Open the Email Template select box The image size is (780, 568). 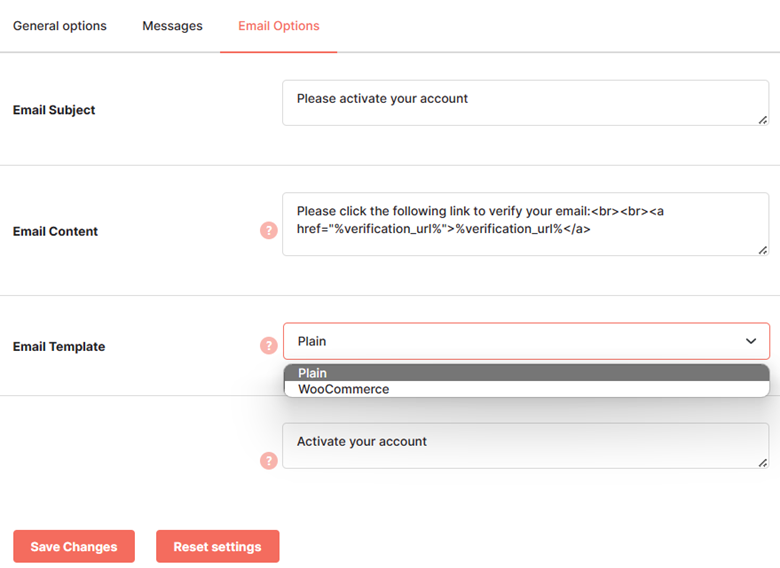click(526, 341)
